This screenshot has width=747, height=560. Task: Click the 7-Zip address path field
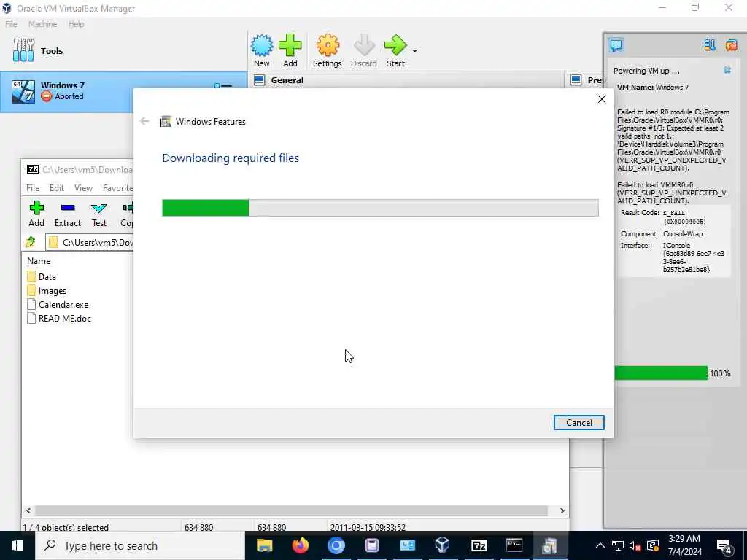(90, 242)
